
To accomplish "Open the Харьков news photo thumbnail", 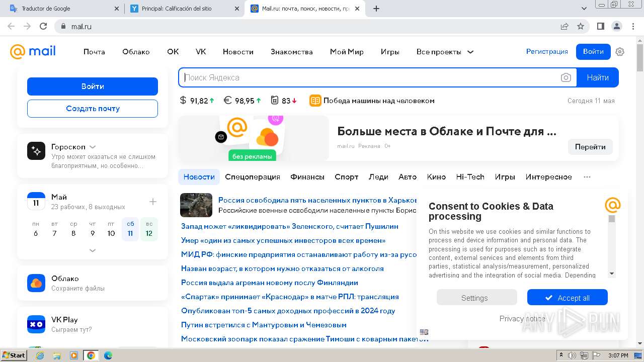I will click(196, 205).
